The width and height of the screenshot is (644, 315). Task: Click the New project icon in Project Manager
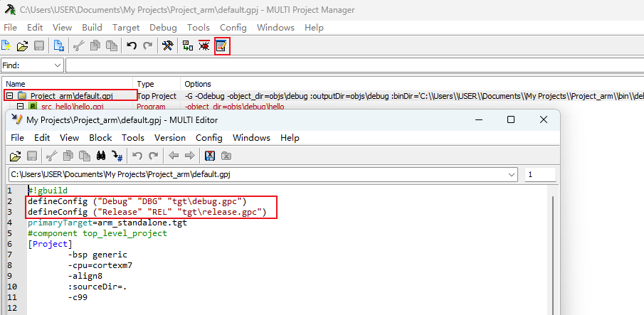tap(6, 46)
